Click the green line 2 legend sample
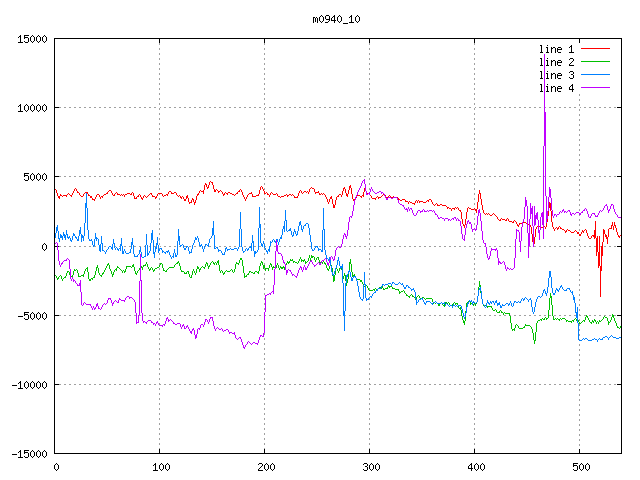The image size is (640, 480). pos(595,62)
